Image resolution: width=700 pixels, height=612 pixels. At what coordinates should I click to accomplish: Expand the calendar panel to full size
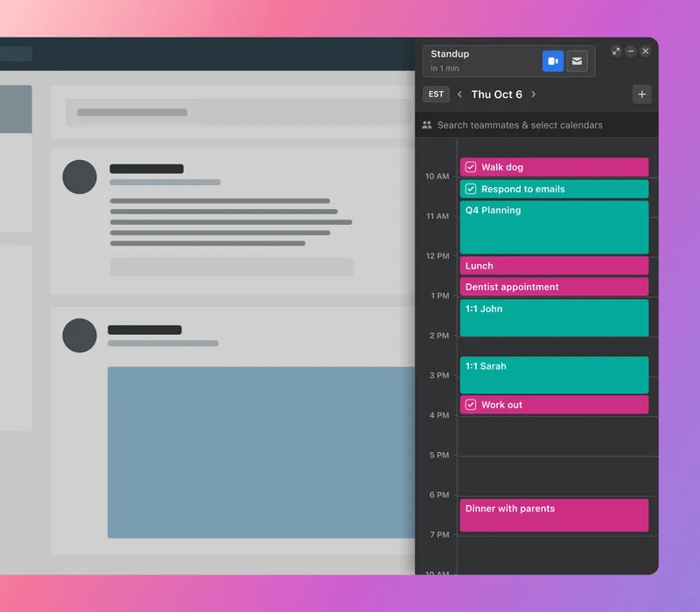tap(616, 52)
